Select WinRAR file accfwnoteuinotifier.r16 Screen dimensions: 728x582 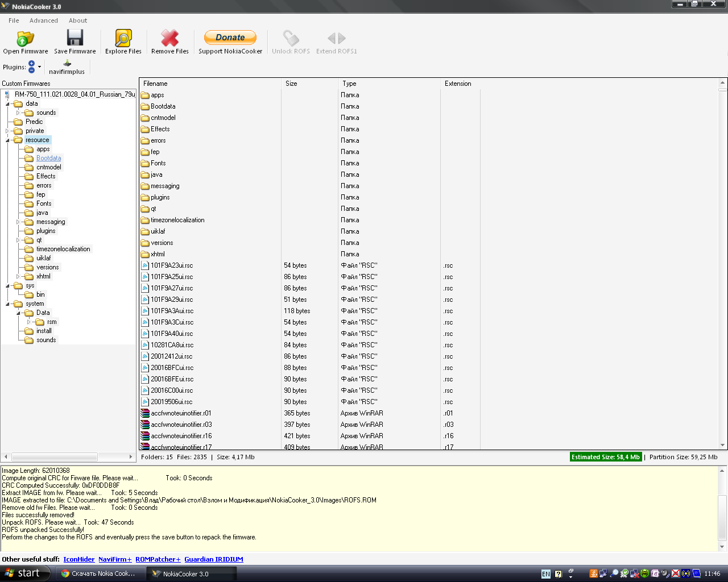coord(181,436)
